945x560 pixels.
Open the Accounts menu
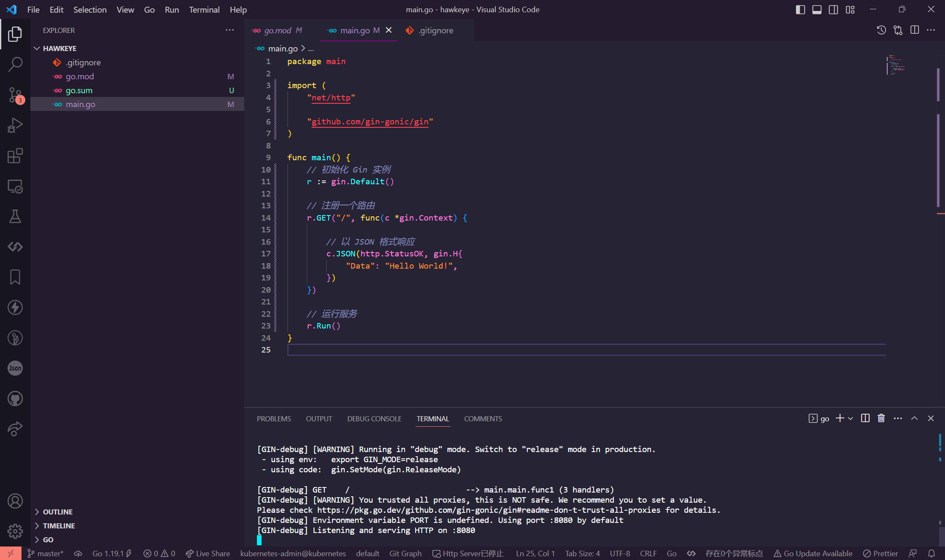click(15, 501)
